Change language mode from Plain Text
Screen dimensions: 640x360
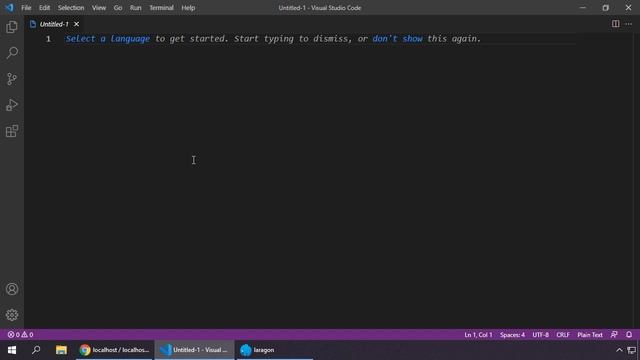coord(590,335)
